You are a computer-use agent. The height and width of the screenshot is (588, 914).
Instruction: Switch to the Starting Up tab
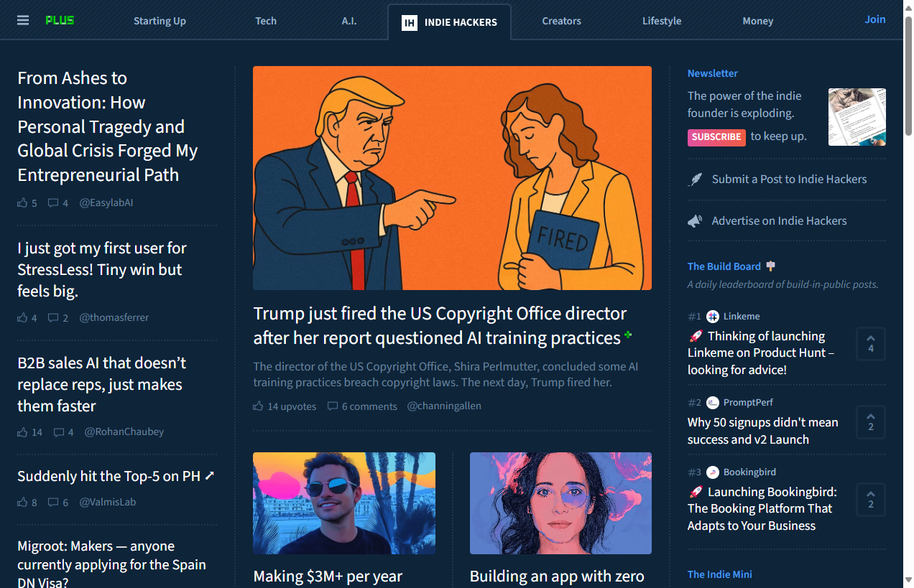[160, 21]
